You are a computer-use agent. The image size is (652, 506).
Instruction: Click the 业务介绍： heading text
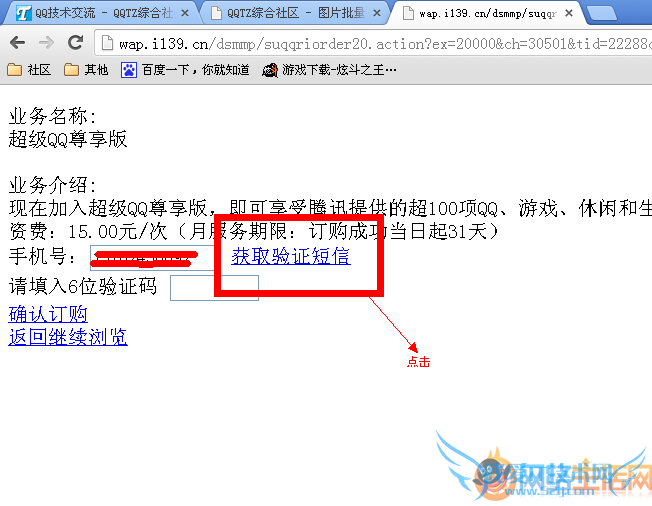pyautogui.click(x=52, y=185)
